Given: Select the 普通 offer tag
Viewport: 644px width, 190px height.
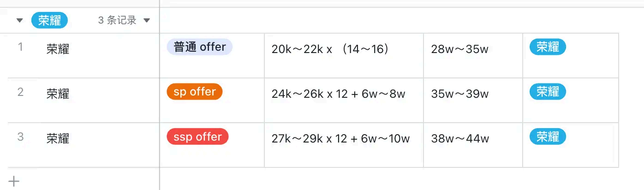Looking at the screenshot, I should click(x=199, y=47).
